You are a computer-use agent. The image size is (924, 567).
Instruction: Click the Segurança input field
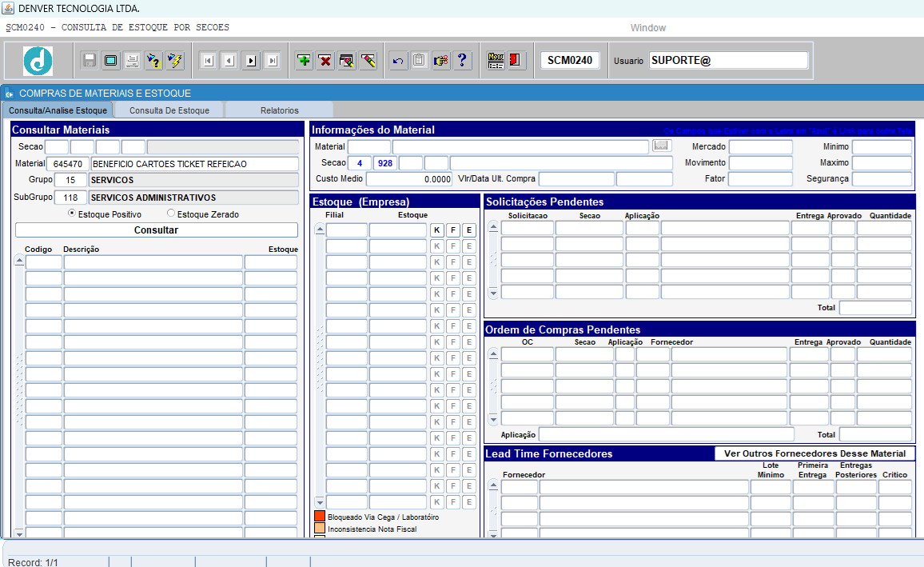click(882, 178)
